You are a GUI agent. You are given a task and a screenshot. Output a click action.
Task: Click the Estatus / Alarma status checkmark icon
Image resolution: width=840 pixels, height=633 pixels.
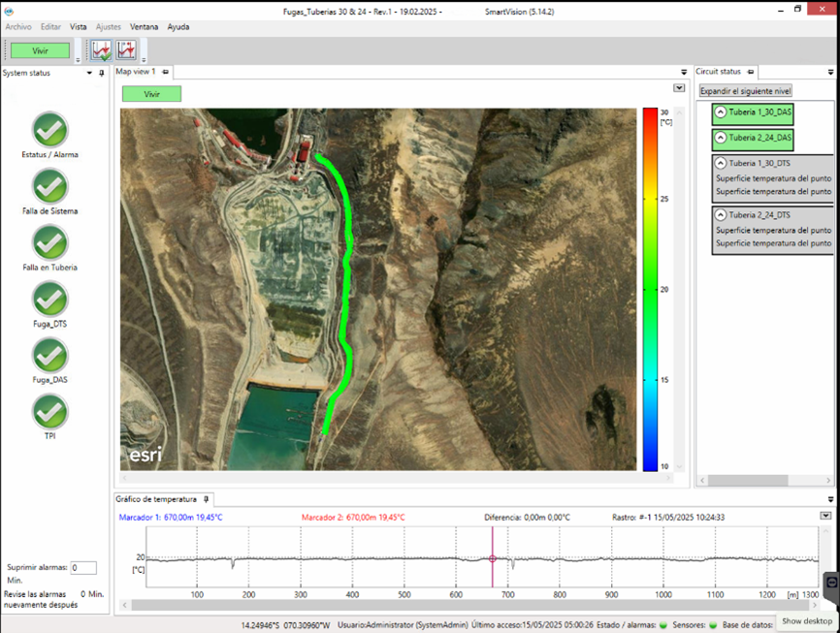point(50,130)
